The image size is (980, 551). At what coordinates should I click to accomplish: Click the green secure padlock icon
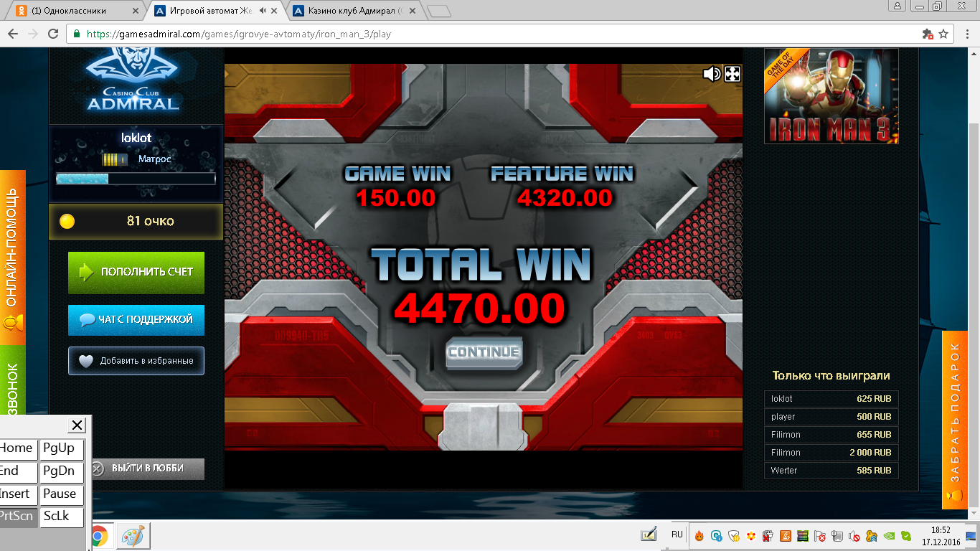tap(77, 34)
